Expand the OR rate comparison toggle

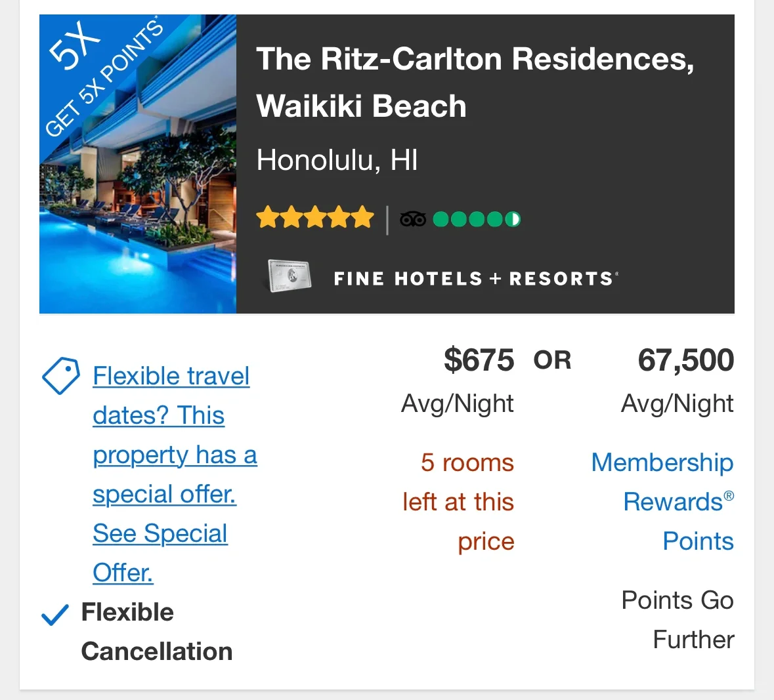pos(551,360)
